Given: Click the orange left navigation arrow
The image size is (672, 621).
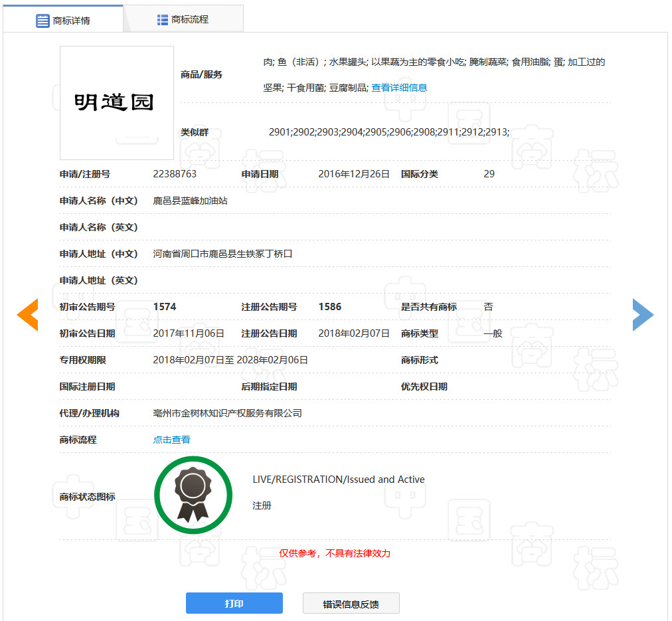Looking at the screenshot, I should click(27, 315).
